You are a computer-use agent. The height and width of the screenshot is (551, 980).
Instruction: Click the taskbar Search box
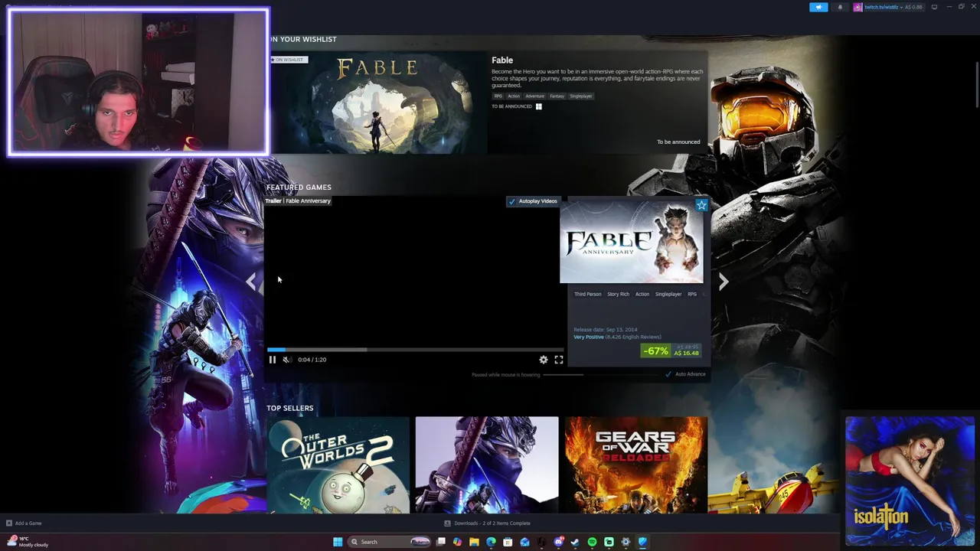pos(390,542)
